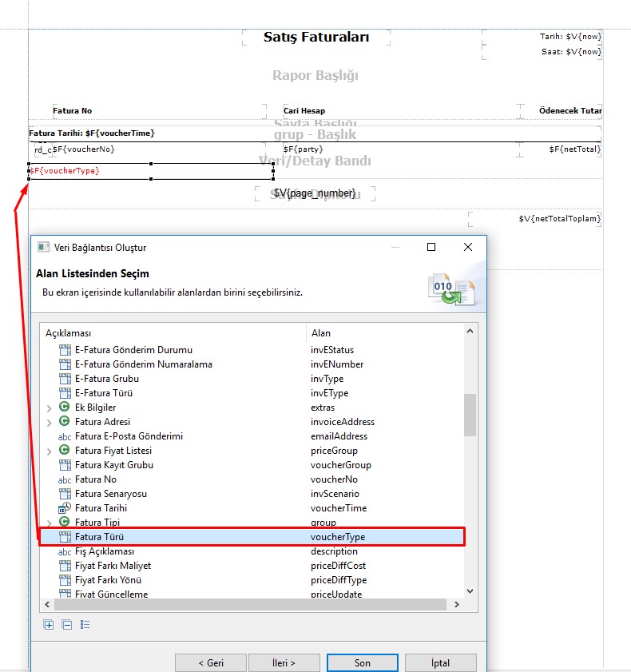Click the Fatura Tarihi date-time field icon

(65, 508)
